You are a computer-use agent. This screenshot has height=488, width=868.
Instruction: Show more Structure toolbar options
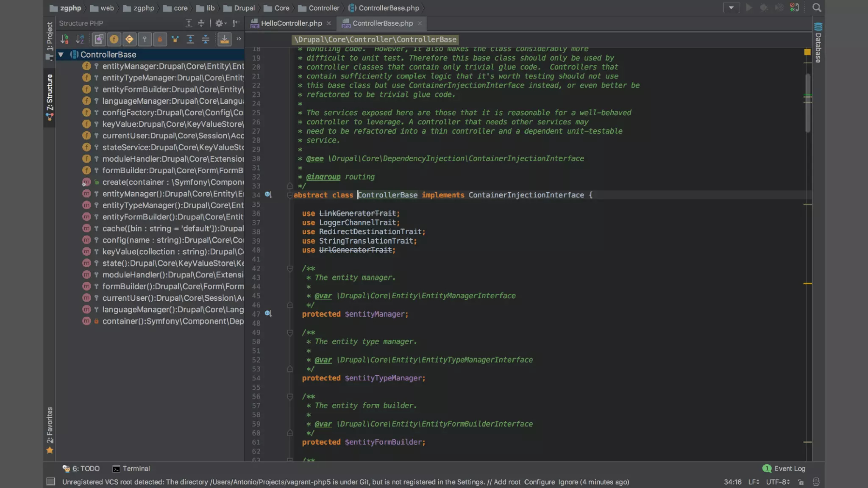tap(239, 39)
